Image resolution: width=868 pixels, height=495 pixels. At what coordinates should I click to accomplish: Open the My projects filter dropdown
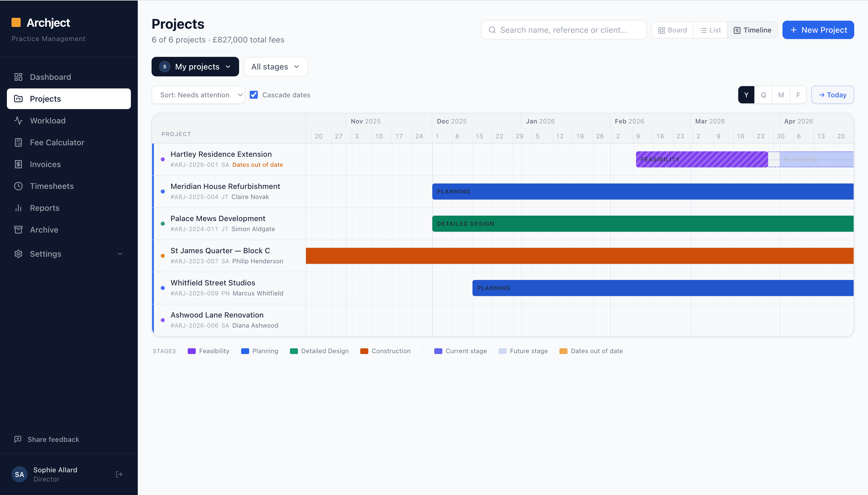point(195,67)
